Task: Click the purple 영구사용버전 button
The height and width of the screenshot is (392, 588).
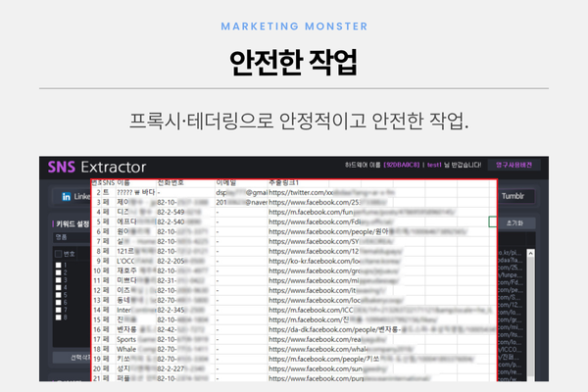Action: tap(514, 165)
